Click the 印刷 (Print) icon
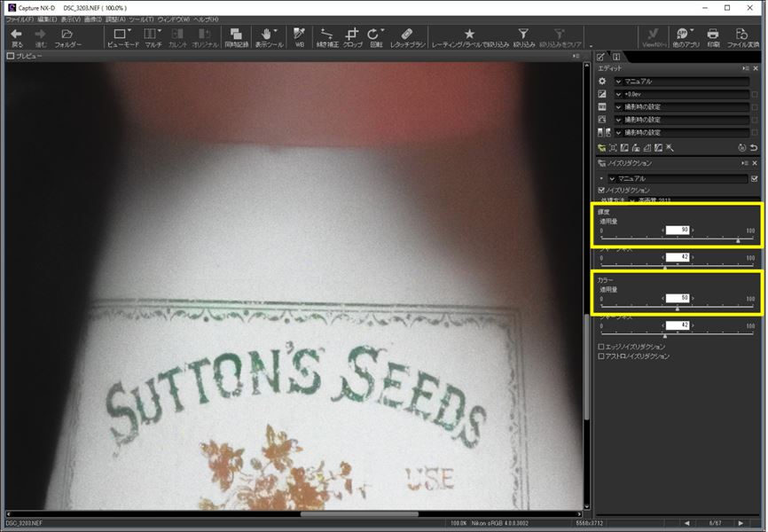 [713, 34]
